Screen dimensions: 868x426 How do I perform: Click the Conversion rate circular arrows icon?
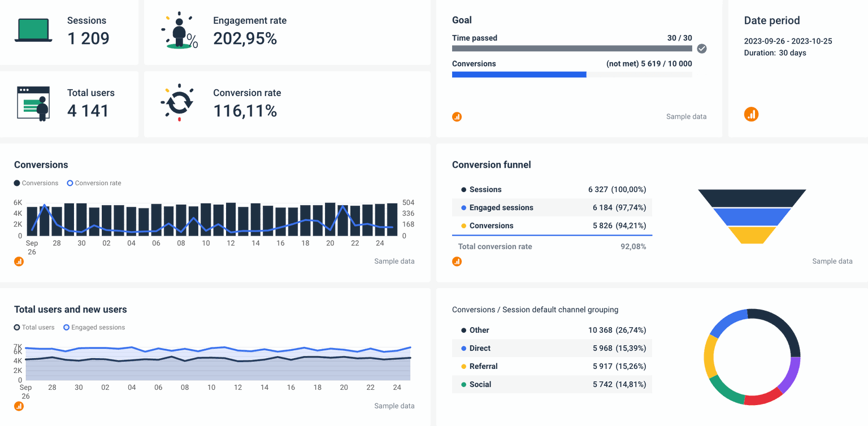[180, 102]
